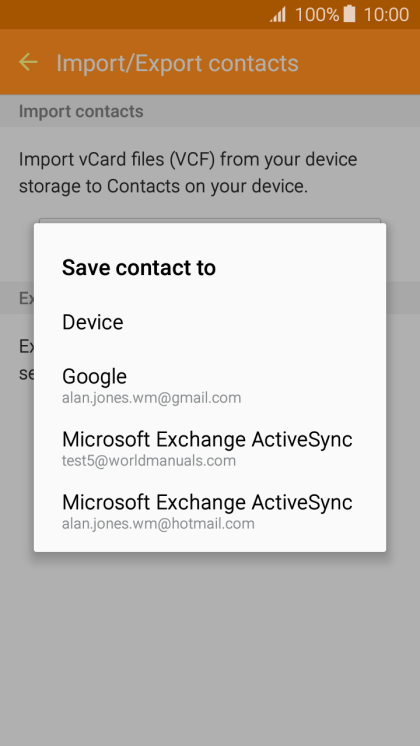Choose Microsoft Exchange ActiveSync for test5@worldmanuals.com
Image resolution: width=420 pixels, height=746 pixels.
pos(210,448)
